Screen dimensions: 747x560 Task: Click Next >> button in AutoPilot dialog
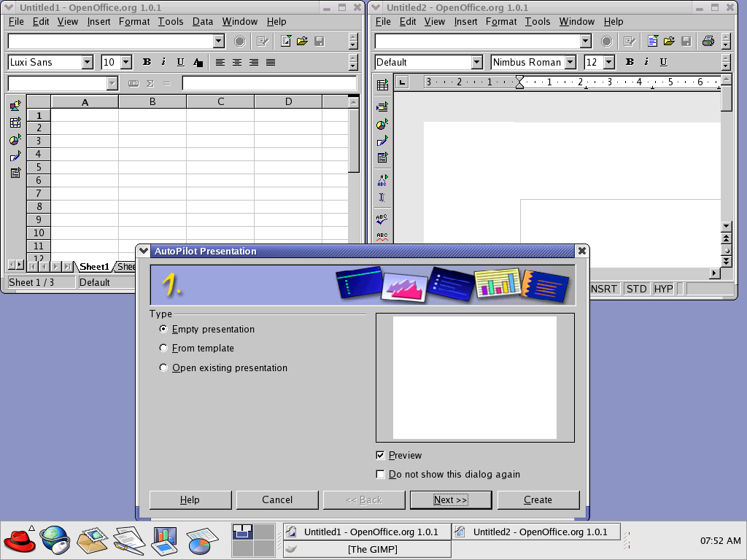click(x=451, y=500)
